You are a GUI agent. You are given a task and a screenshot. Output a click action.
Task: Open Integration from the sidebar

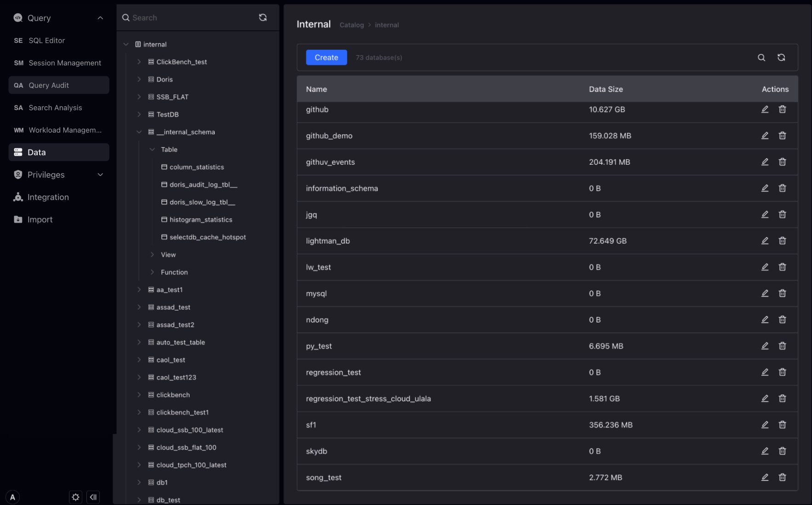click(47, 197)
